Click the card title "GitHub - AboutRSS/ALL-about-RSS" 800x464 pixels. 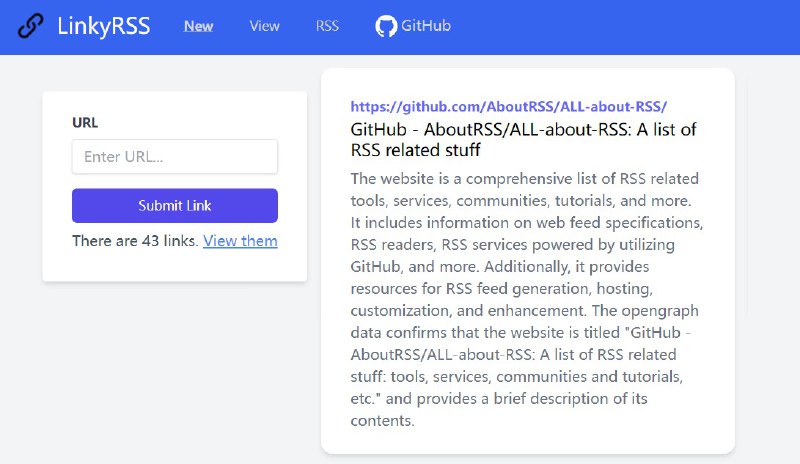pyautogui.click(x=523, y=140)
